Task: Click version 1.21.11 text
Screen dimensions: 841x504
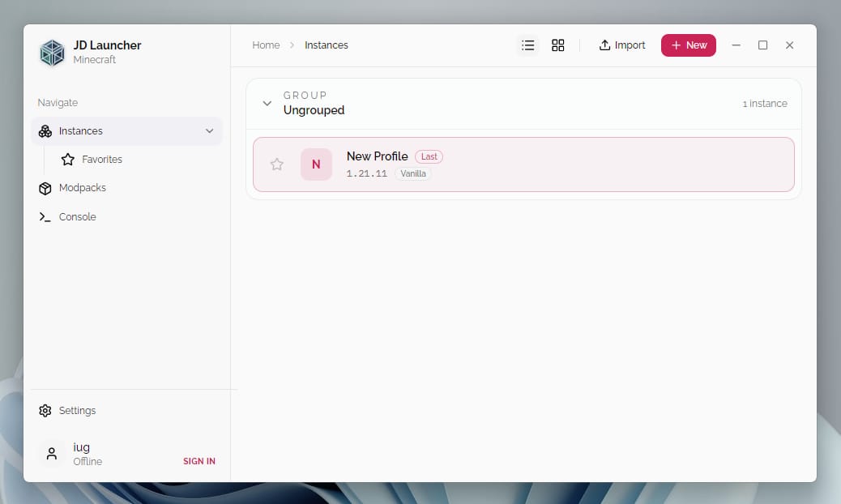Action: (366, 173)
